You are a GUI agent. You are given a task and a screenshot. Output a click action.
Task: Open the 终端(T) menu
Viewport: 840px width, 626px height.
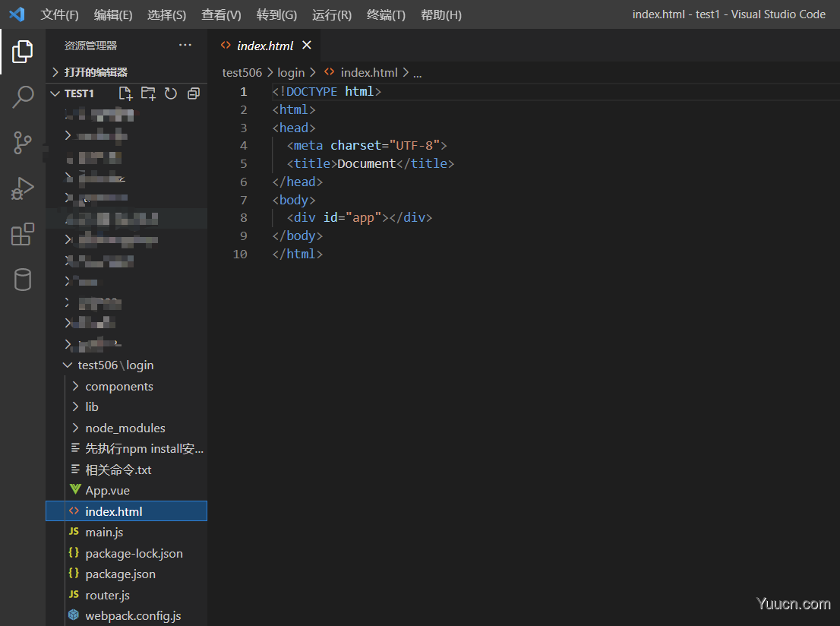(385, 14)
